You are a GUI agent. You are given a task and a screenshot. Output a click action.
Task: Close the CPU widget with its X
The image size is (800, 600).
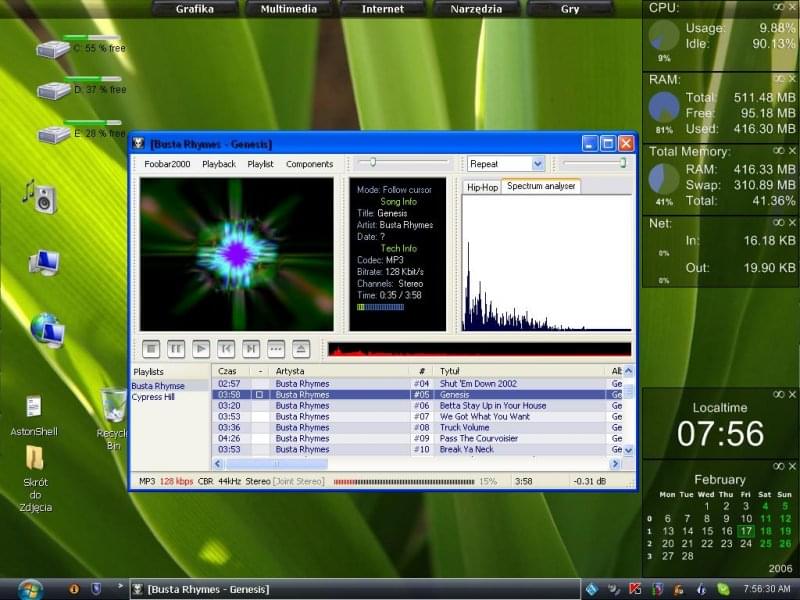[x=792, y=7]
